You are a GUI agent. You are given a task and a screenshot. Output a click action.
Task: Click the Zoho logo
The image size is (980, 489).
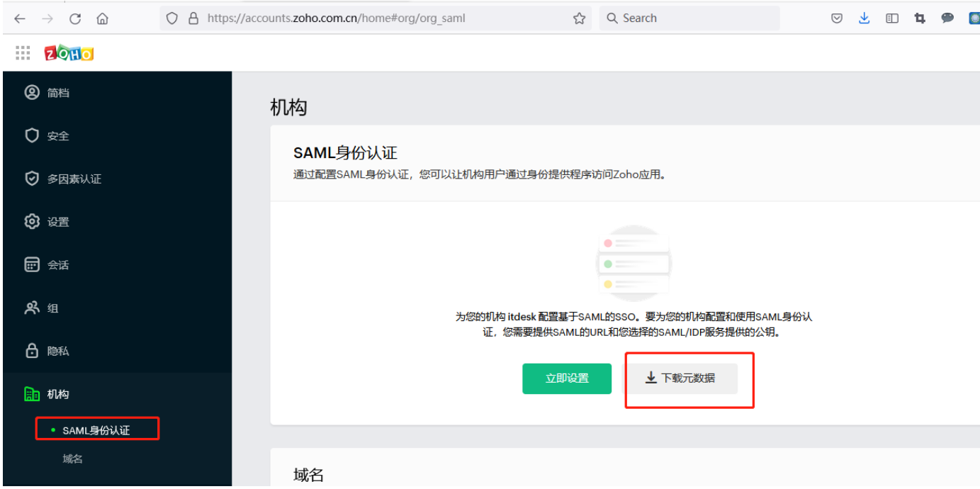(69, 53)
